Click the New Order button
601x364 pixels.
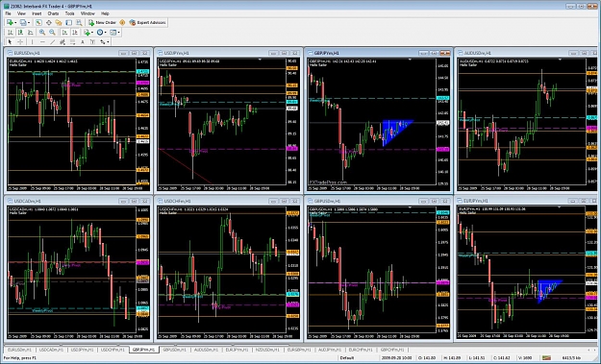102,23
